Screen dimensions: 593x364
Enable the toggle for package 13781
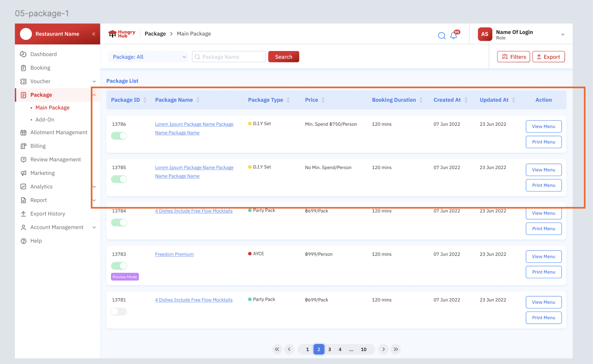click(x=119, y=311)
